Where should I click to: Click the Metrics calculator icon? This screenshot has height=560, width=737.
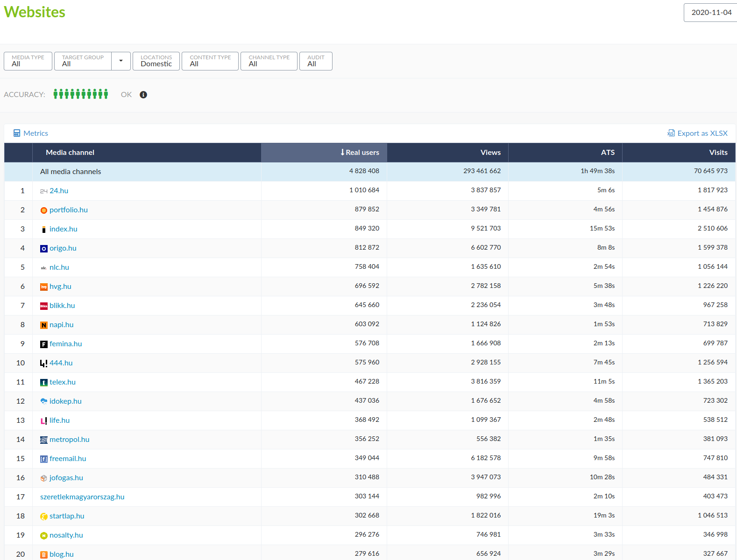pos(17,133)
